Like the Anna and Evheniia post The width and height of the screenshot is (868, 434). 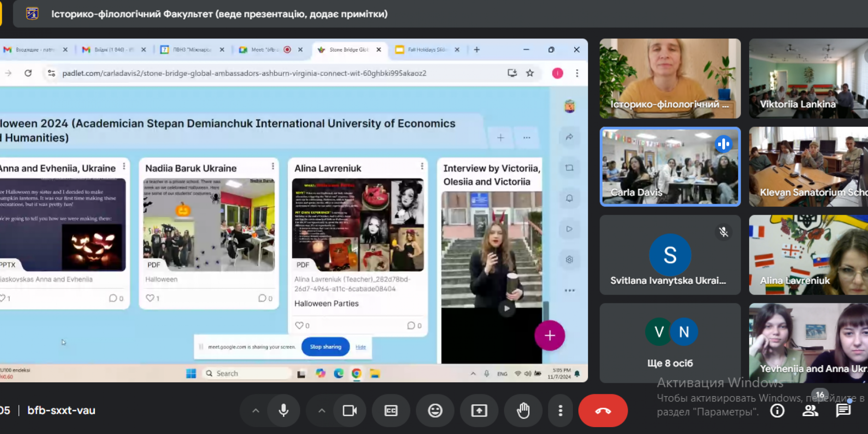click(3, 298)
